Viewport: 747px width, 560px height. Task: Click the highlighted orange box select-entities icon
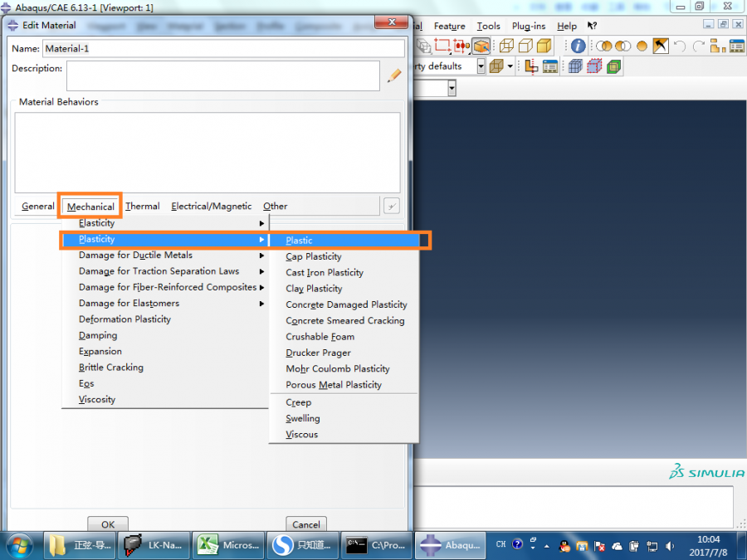(x=481, y=46)
